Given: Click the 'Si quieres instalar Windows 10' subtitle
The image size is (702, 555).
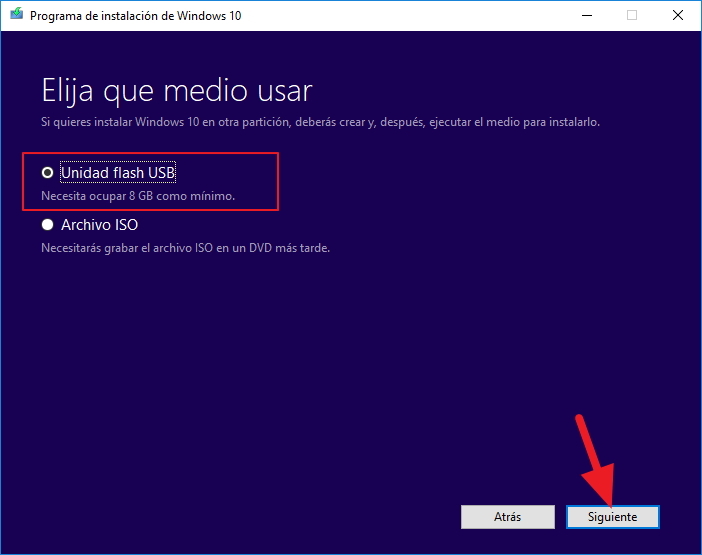Looking at the screenshot, I should (320, 122).
